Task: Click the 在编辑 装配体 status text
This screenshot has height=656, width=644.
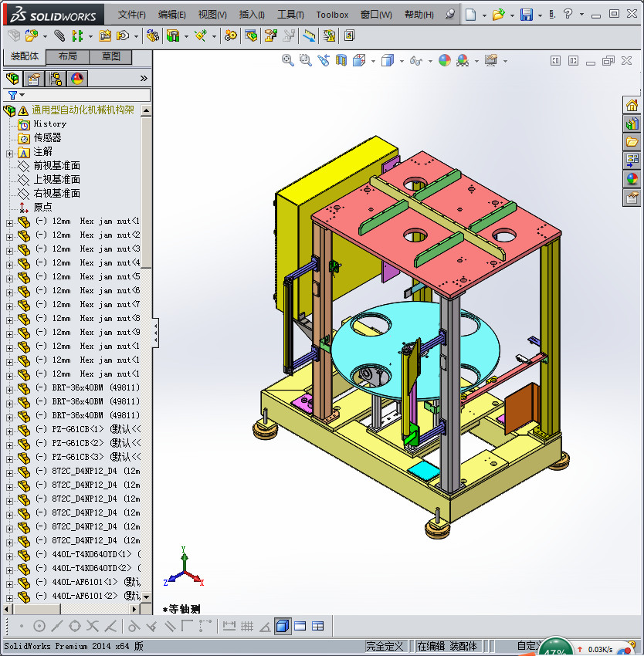Action: [447, 646]
